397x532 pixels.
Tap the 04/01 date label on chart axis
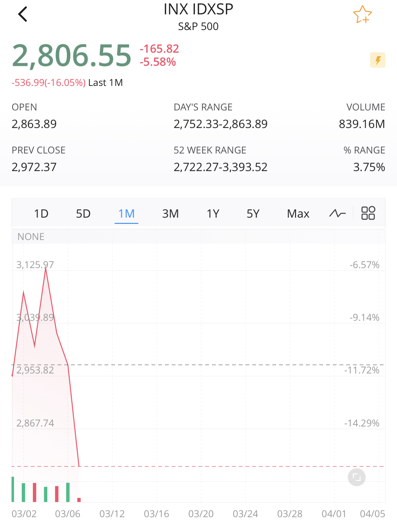(334, 514)
